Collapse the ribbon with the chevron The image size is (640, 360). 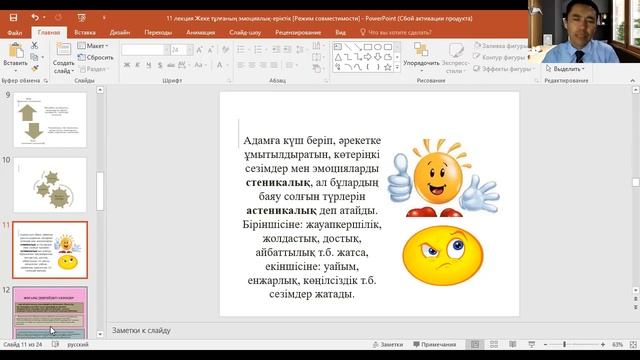[x=633, y=80]
